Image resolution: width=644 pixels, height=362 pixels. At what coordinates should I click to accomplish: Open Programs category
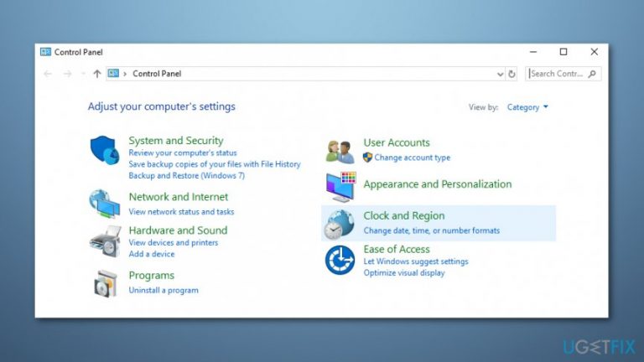point(152,276)
